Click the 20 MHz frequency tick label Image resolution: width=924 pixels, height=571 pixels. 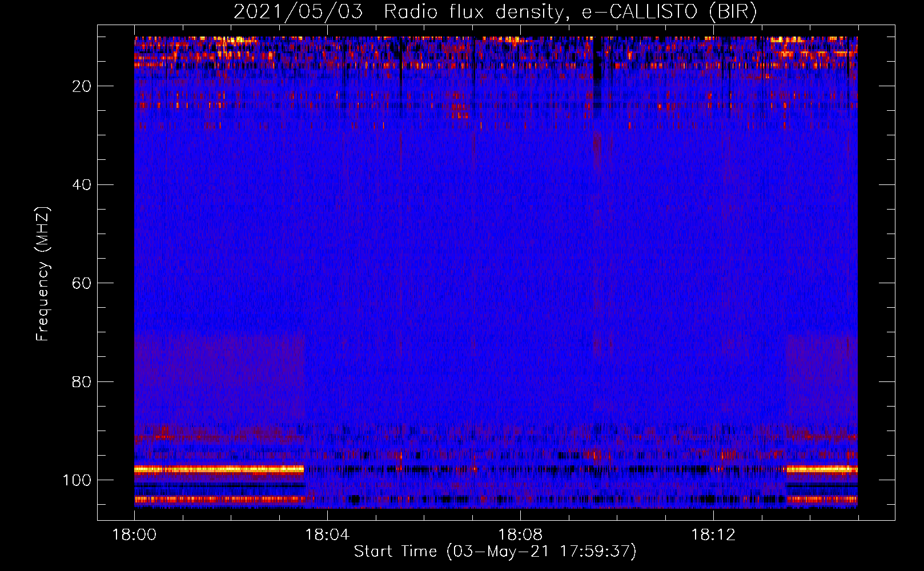coord(82,86)
